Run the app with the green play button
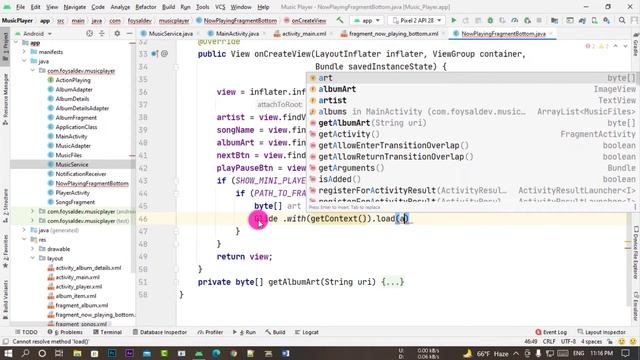 tap(453, 20)
